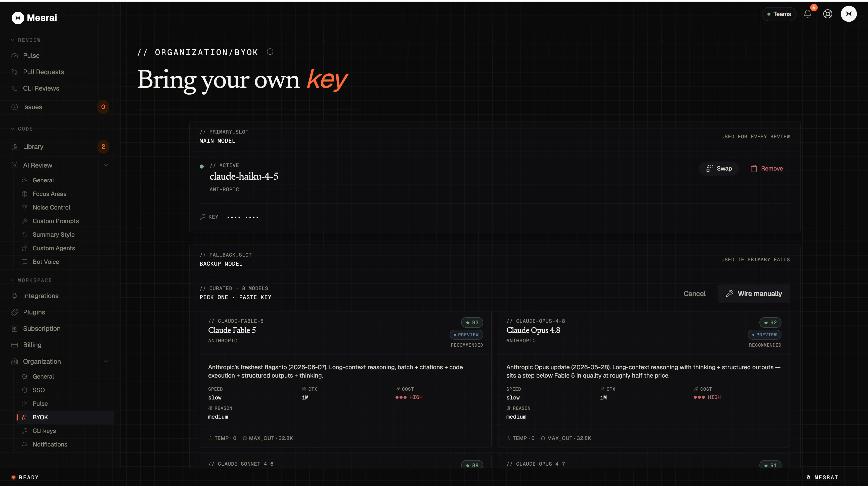Click the Organization building icon
Viewport: 868px width, 486px height.
(15, 362)
